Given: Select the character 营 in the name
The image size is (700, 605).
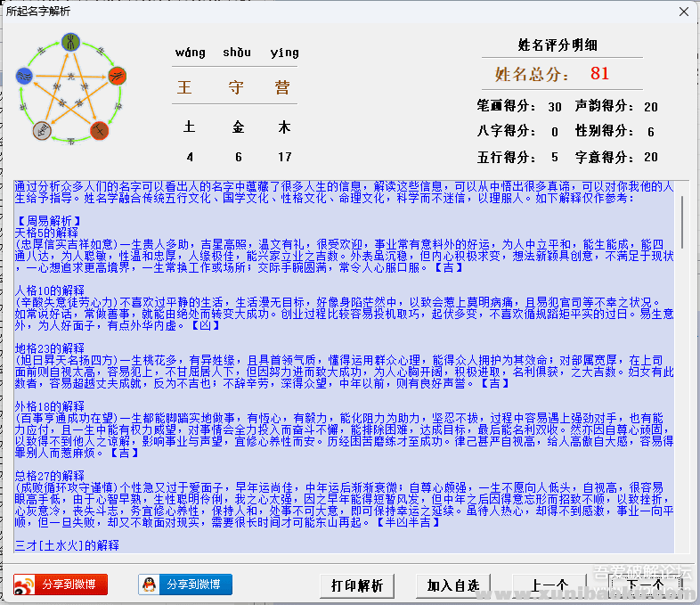Looking at the screenshot, I should (x=283, y=88).
